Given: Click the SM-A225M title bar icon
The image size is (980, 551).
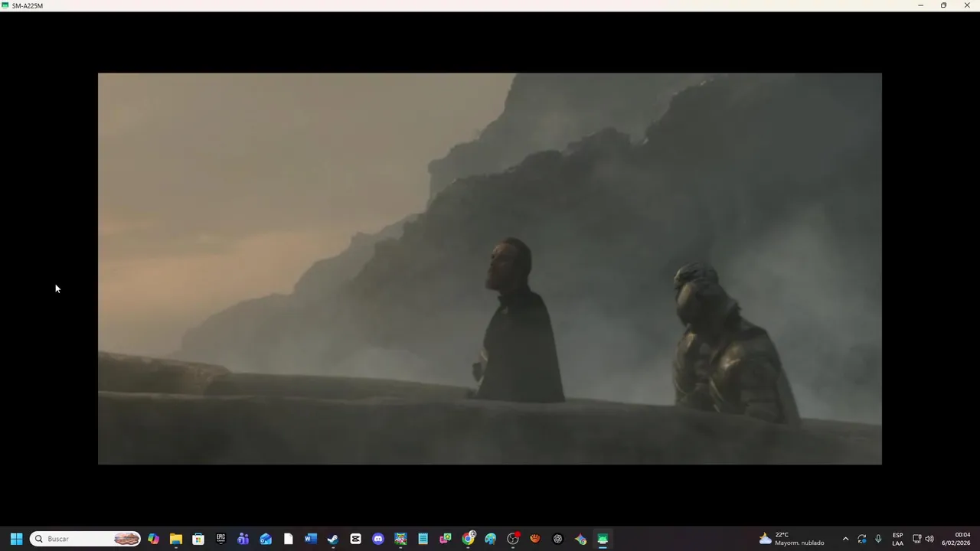Looking at the screenshot, I should [x=5, y=5].
